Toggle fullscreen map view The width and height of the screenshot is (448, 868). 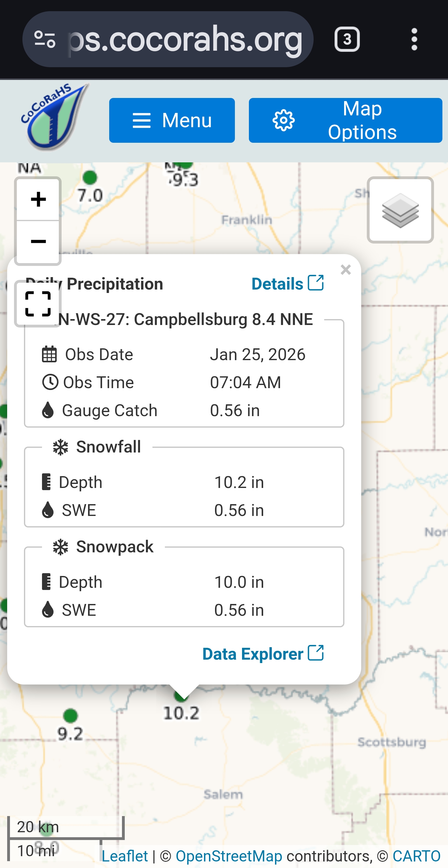click(x=38, y=304)
